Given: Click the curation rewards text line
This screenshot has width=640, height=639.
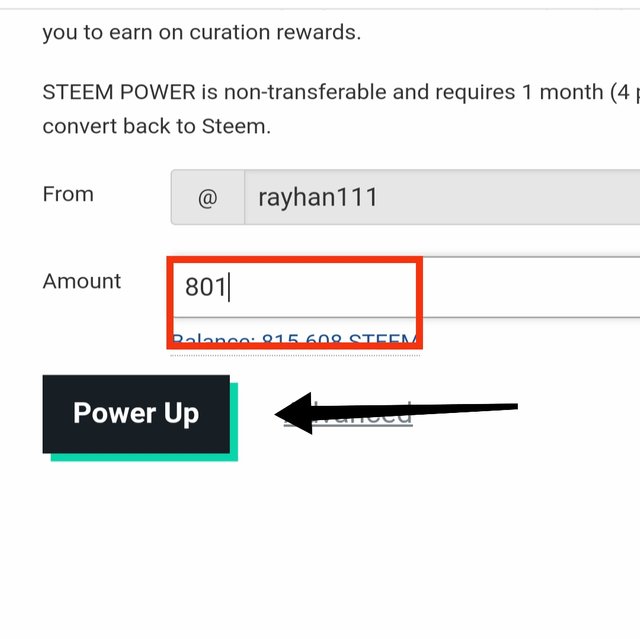Looking at the screenshot, I should click(x=202, y=33).
